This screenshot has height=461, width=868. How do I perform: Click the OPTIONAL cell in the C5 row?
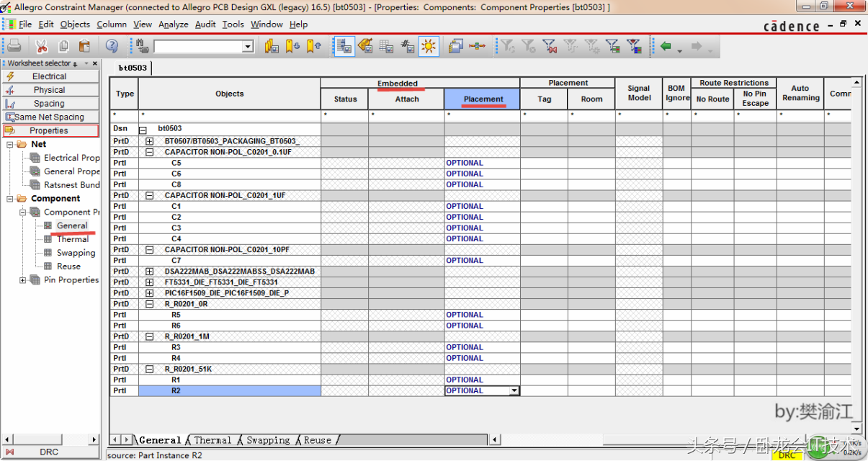click(x=482, y=163)
